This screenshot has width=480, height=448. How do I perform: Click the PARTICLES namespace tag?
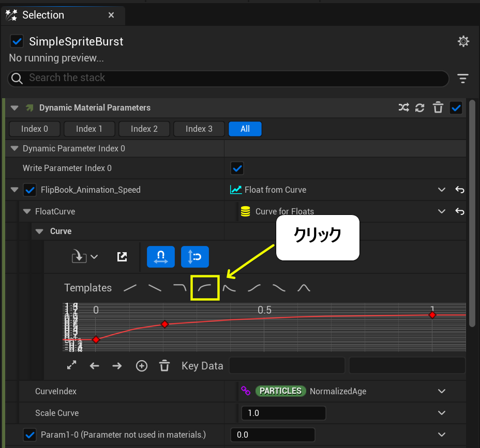(280, 391)
